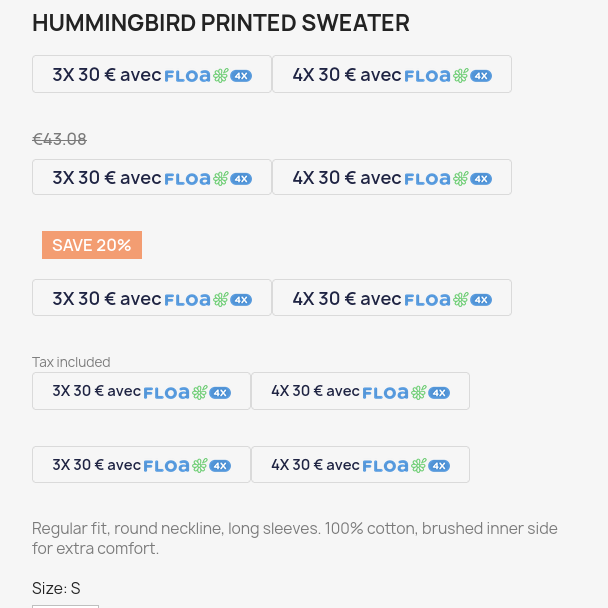Click the 4X 30 € button under Tax included
The width and height of the screenshot is (608, 608).
tap(360, 391)
